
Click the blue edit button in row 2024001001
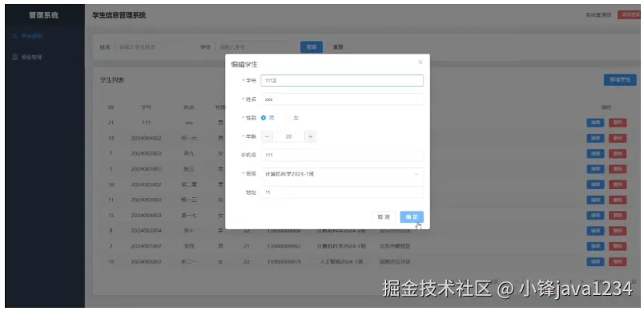595,169
